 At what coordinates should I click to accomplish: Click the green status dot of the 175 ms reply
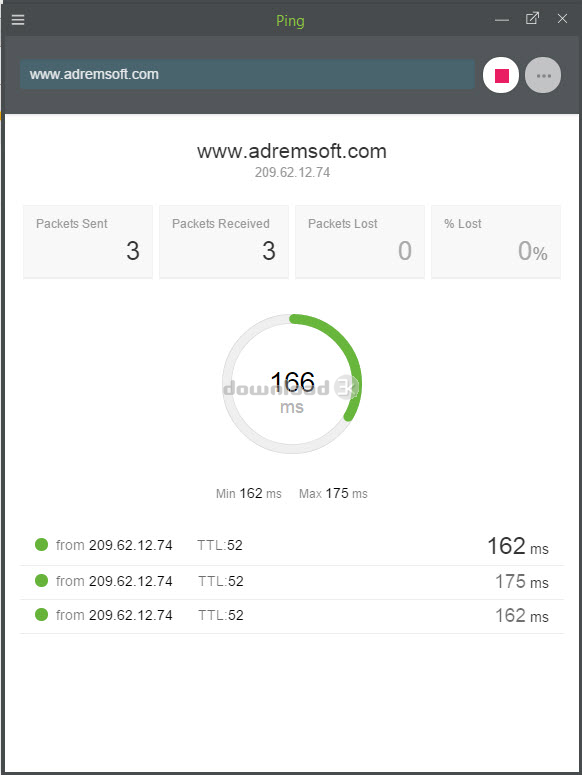pos(42,580)
